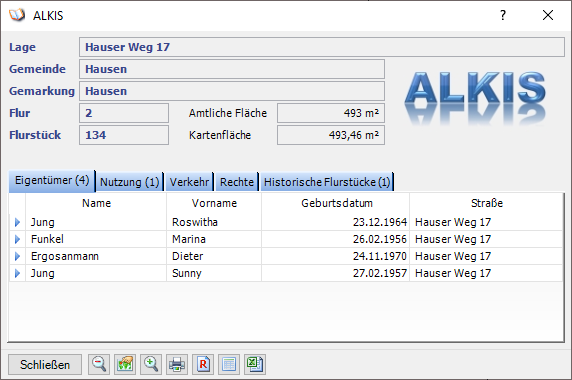This screenshot has height=380, width=572.
Task: Click the table view icon
Action: pyautogui.click(x=229, y=364)
